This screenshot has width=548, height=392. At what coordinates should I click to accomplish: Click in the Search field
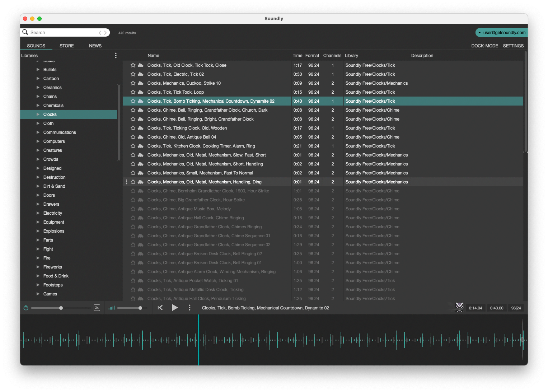coord(65,33)
